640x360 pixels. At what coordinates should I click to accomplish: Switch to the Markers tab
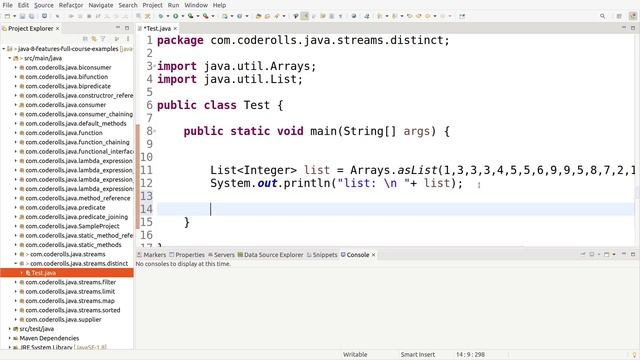151,255
